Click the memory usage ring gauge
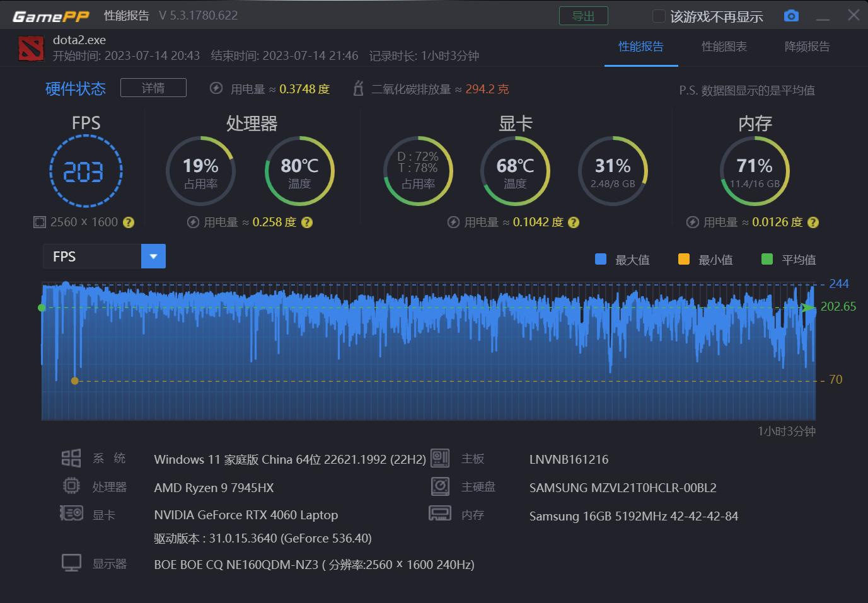The image size is (868, 603). tap(755, 171)
